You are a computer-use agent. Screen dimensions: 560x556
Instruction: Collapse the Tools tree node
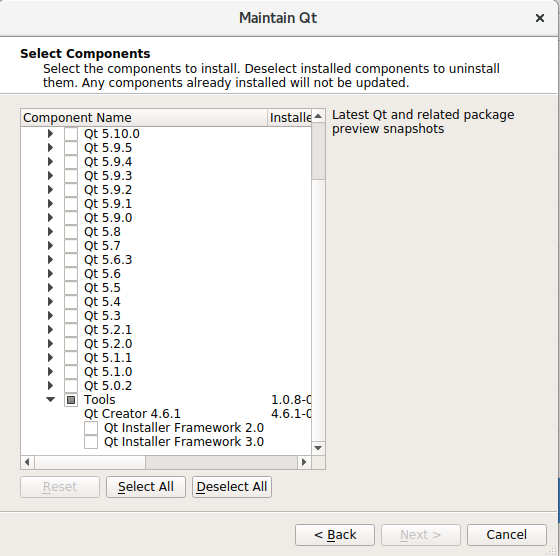tap(51, 399)
